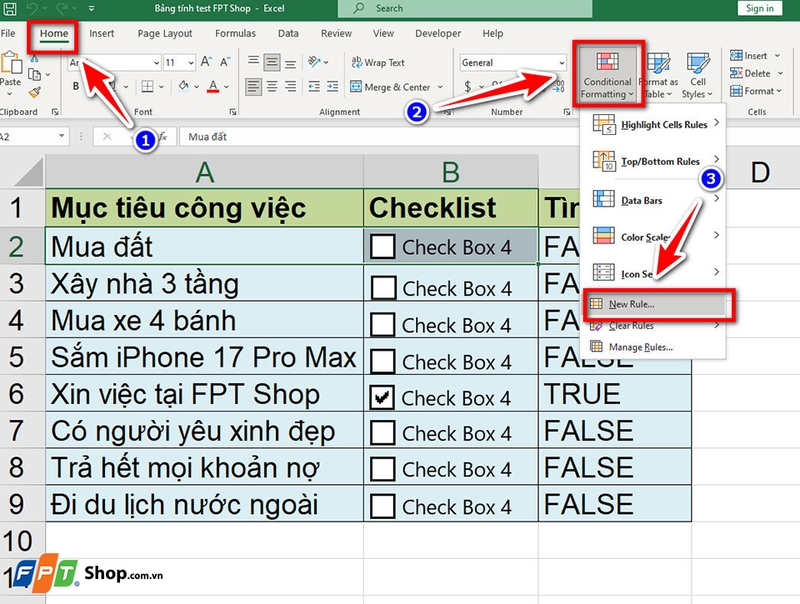Check the box next to Xây nhà 3 tầng
Viewport: 800px width, 604px height.
385,287
